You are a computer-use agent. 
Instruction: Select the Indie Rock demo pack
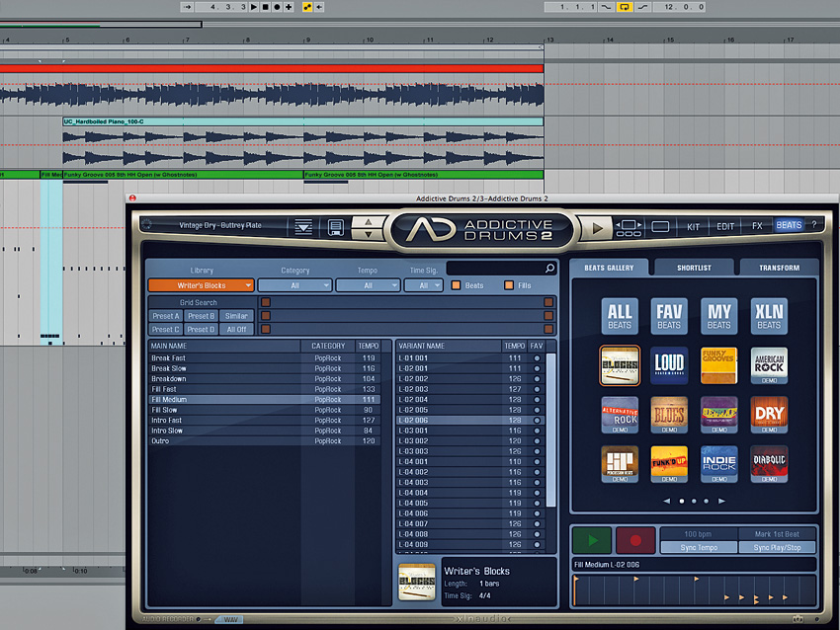point(718,464)
